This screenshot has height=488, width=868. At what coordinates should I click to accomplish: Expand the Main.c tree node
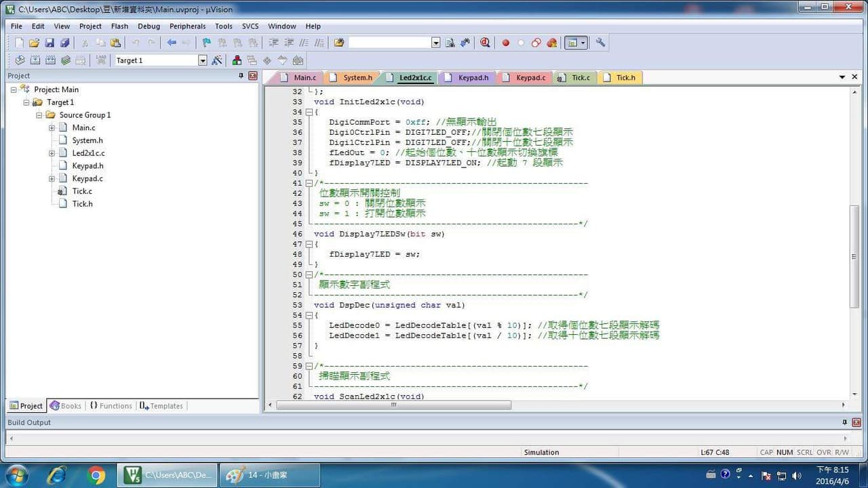52,127
